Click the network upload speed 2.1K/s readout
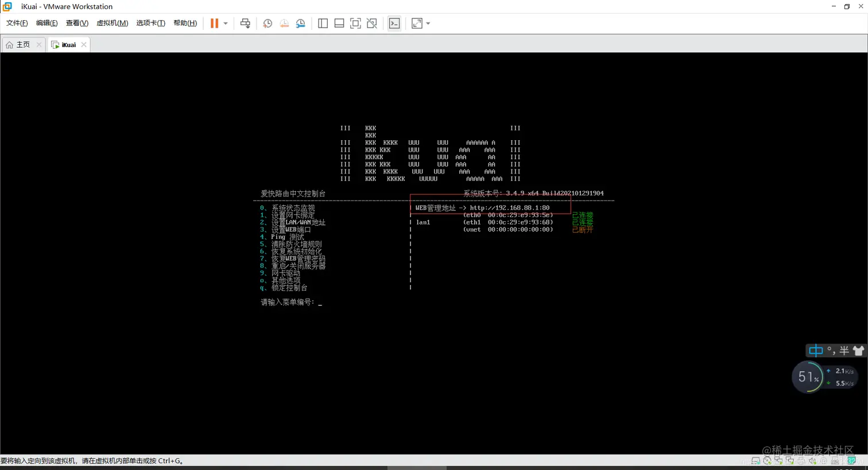868x470 pixels. coord(840,371)
